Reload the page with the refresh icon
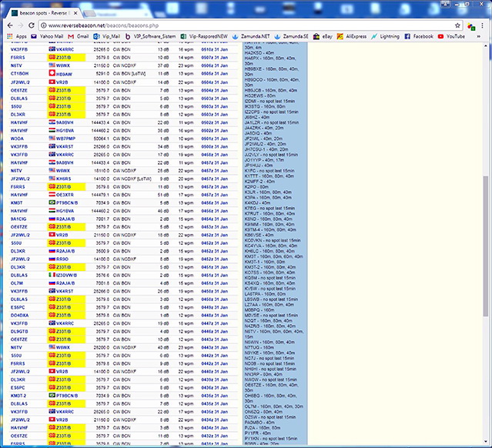This screenshot has height=448, width=492. pos(31,25)
